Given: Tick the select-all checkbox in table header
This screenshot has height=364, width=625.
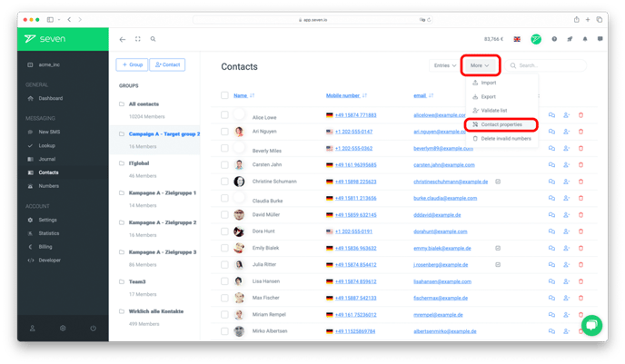Looking at the screenshot, I should pos(224,95).
